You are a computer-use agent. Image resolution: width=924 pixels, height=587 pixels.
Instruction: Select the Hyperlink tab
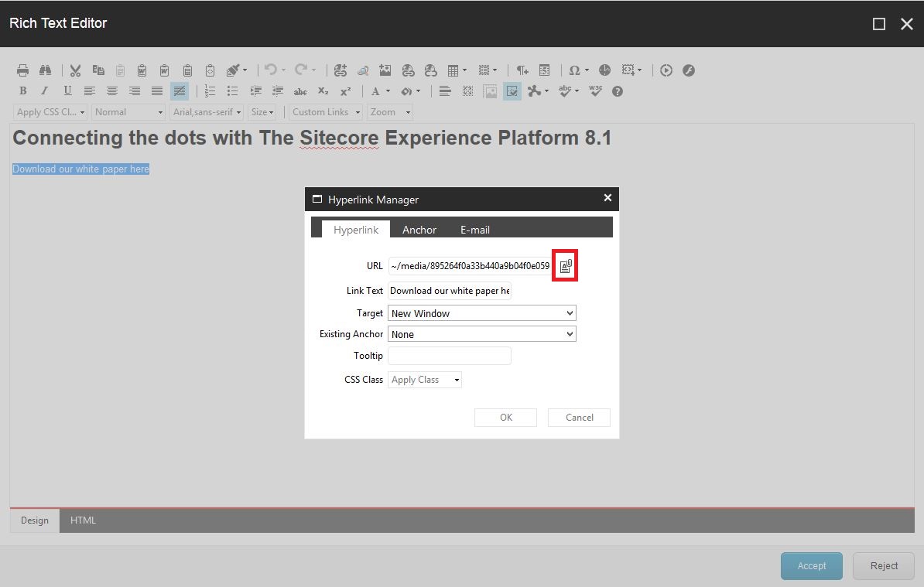point(356,230)
